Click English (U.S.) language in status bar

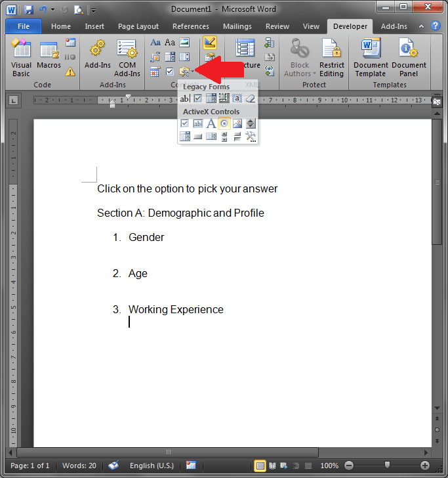point(152,466)
